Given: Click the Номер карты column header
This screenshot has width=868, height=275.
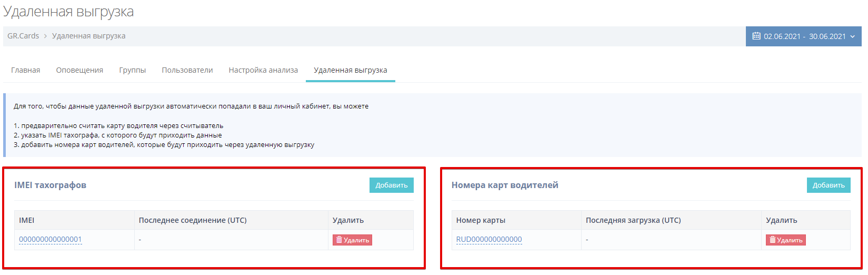Looking at the screenshot, I should coord(481,220).
